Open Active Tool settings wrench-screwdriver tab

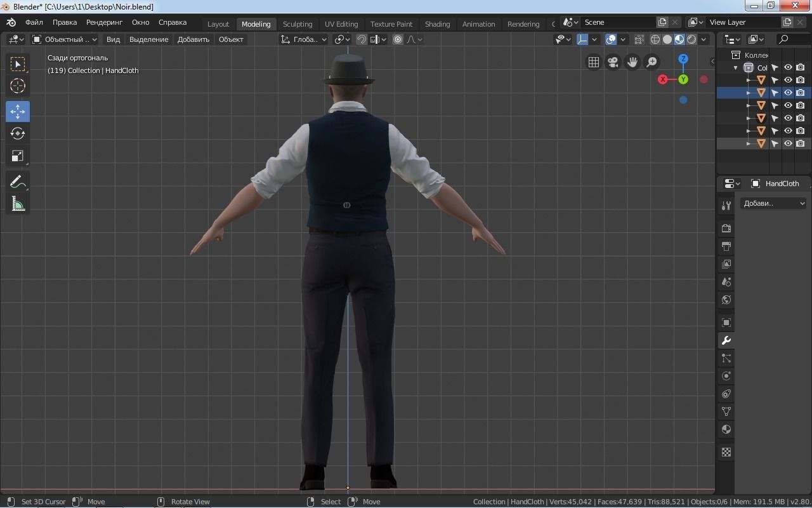pyautogui.click(x=726, y=205)
